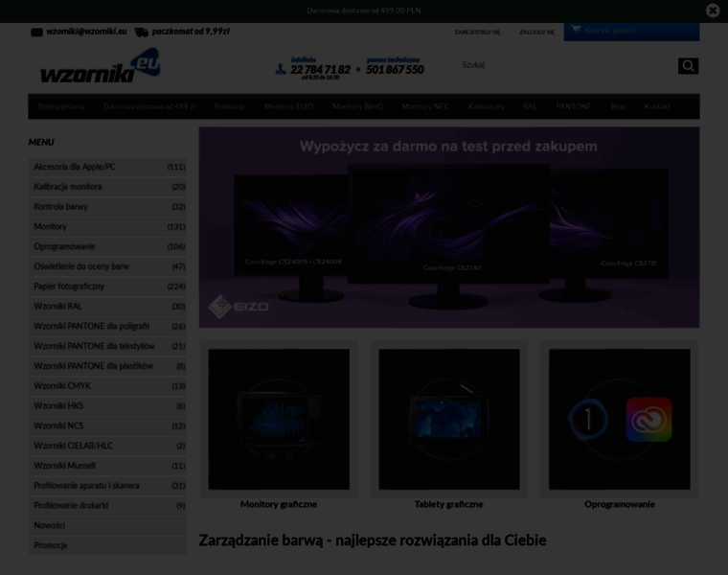Open Monitory NEC menu item
Image resolution: width=728 pixels, height=575 pixels.
click(x=425, y=106)
